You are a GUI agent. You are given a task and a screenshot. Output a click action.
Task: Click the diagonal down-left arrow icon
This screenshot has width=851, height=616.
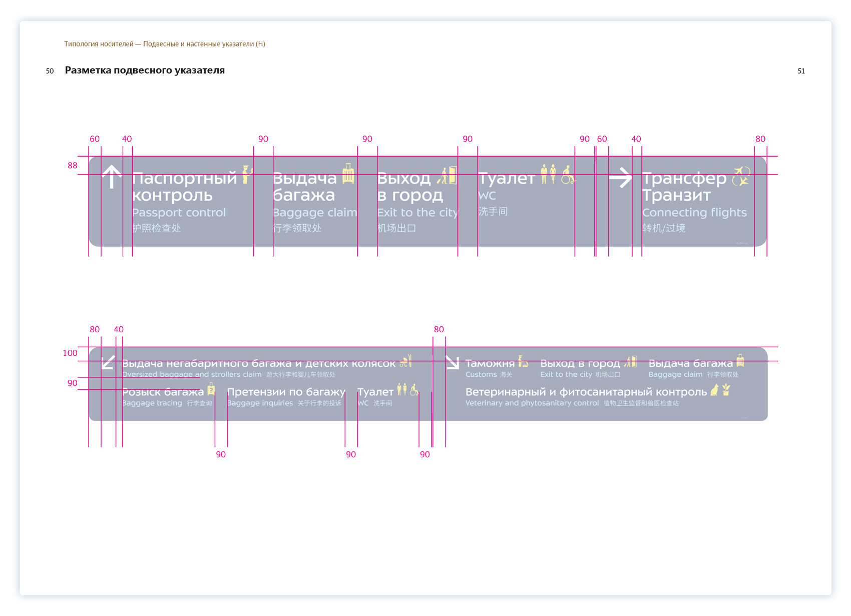108,362
